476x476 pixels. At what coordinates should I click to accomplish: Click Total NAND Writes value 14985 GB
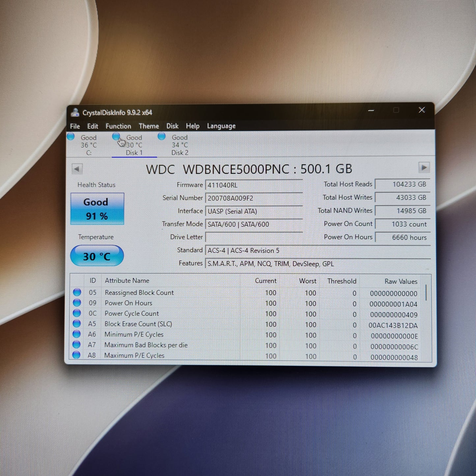pyautogui.click(x=403, y=210)
